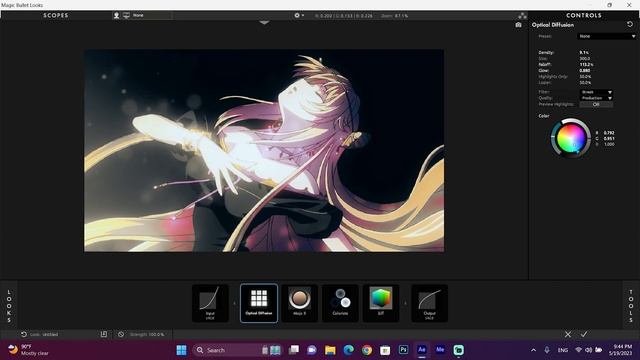Reset the Optical Diffusion controls
The height and width of the screenshot is (360, 640).
point(630,24)
